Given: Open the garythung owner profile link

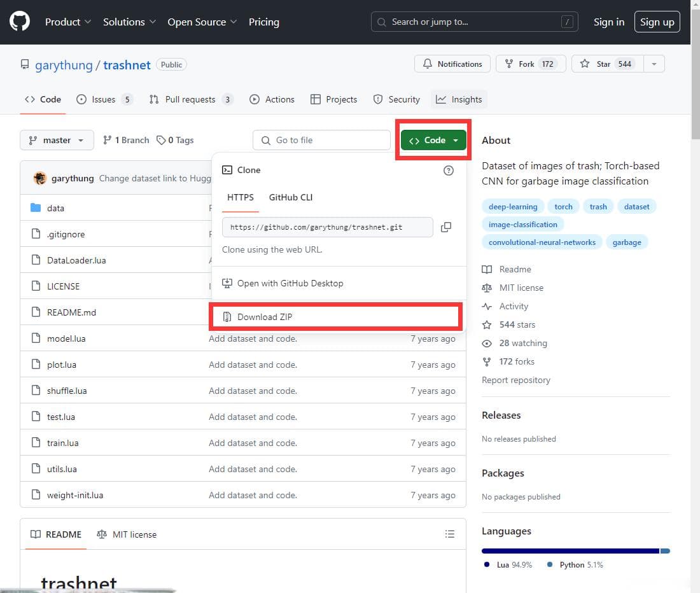Looking at the screenshot, I should pyautogui.click(x=64, y=65).
